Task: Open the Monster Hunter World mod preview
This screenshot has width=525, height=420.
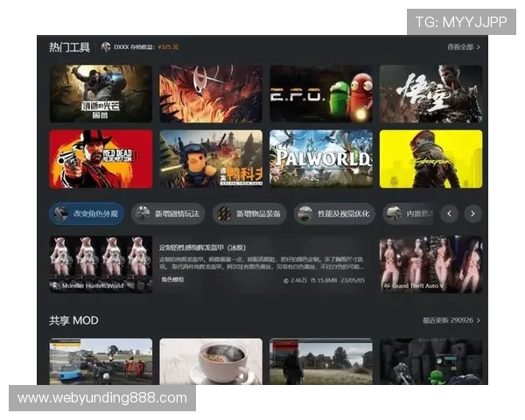Action: (x=101, y=264)
